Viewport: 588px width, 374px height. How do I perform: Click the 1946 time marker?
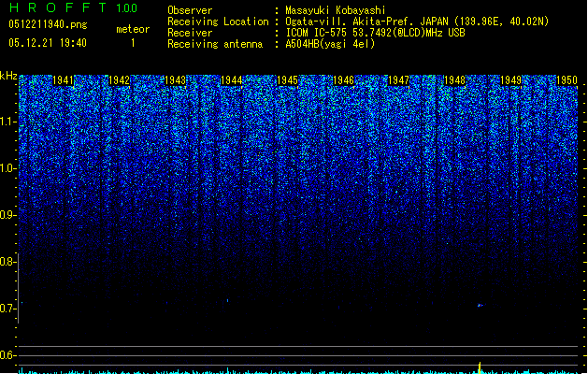[x=343, y=80]
